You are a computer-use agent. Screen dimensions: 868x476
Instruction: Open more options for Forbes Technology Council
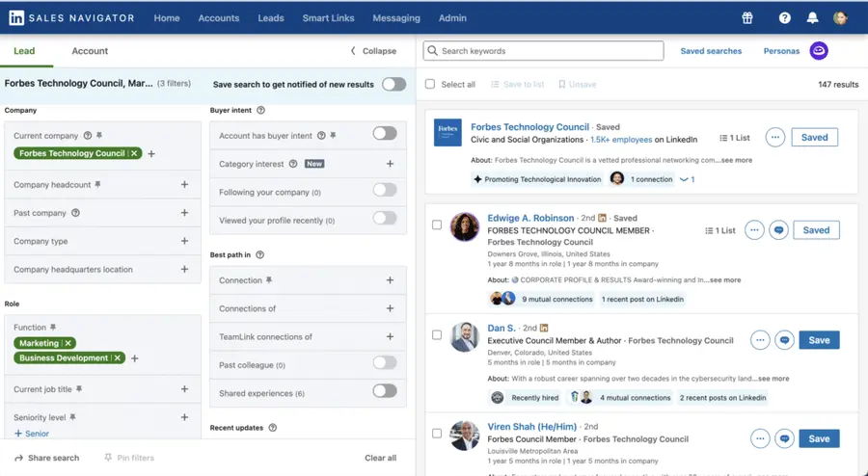[x=775, y=137]
